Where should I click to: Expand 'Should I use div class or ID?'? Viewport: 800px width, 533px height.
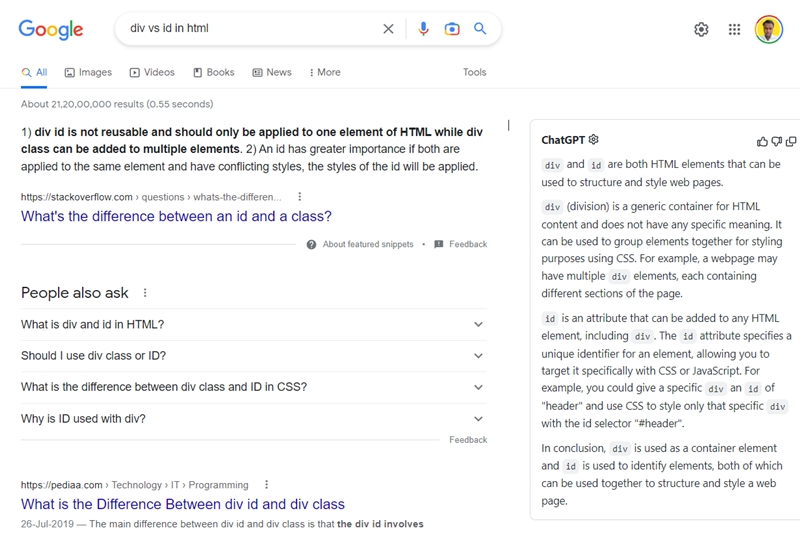pyautogui.click(x=254, y=356)
